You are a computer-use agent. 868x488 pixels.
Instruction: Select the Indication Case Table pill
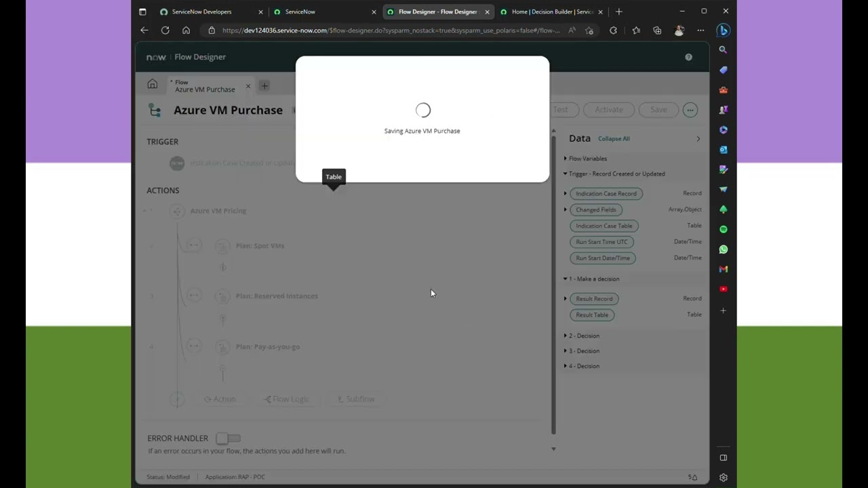coord(604,226)
